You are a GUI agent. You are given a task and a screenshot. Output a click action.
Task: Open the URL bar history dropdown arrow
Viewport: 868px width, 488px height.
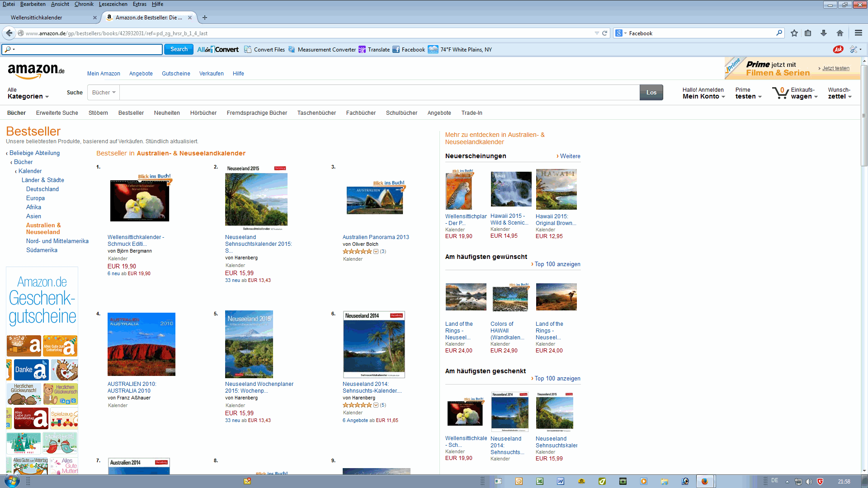coord(597,33)
